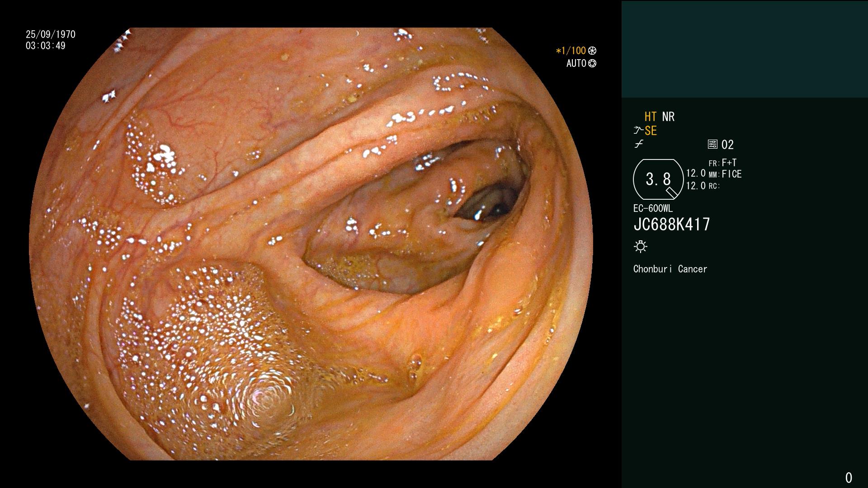Click the blank teal panel above the HT label

(745, 49)
